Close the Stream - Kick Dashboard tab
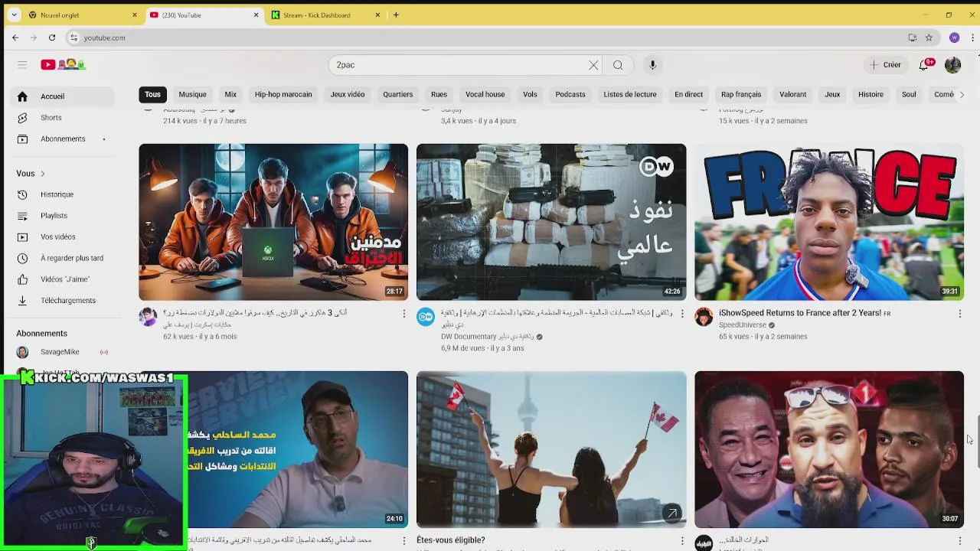Image resolution: width=980 pixels, height=551 pixels. (377, 15)
